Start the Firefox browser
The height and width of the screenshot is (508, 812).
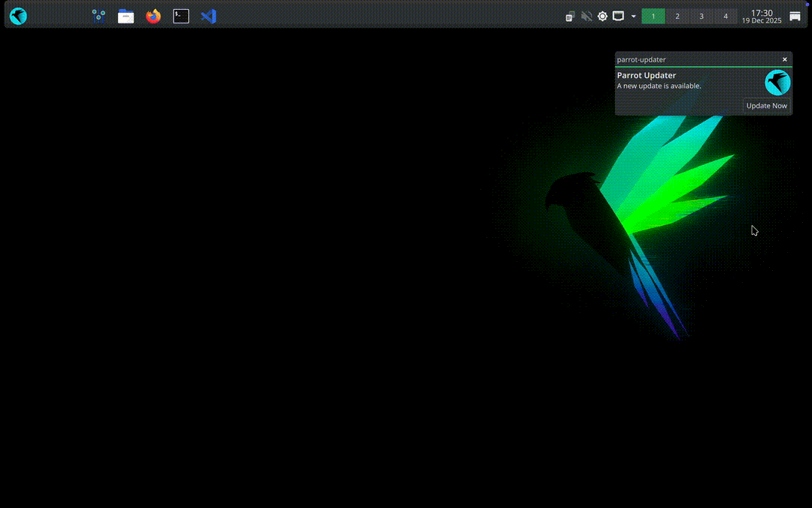pos(153,16)
